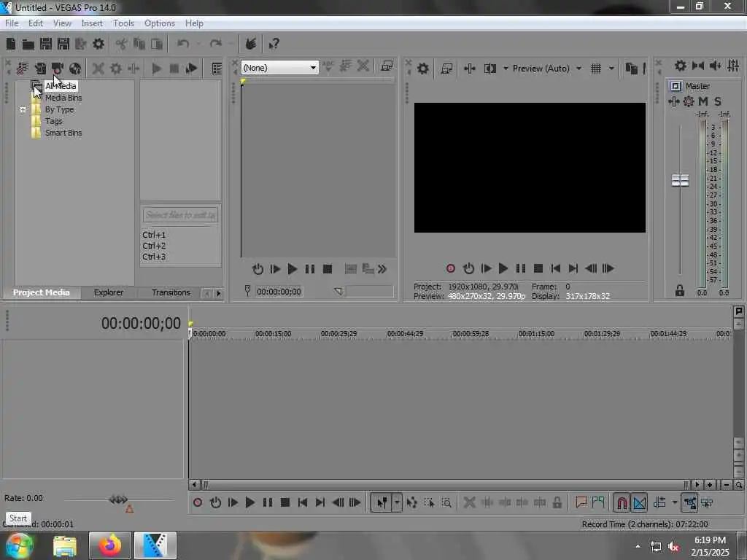747x560 pixels.
Task: Open the Overlays grid dropdown arrow
Action: coord(611,69)
